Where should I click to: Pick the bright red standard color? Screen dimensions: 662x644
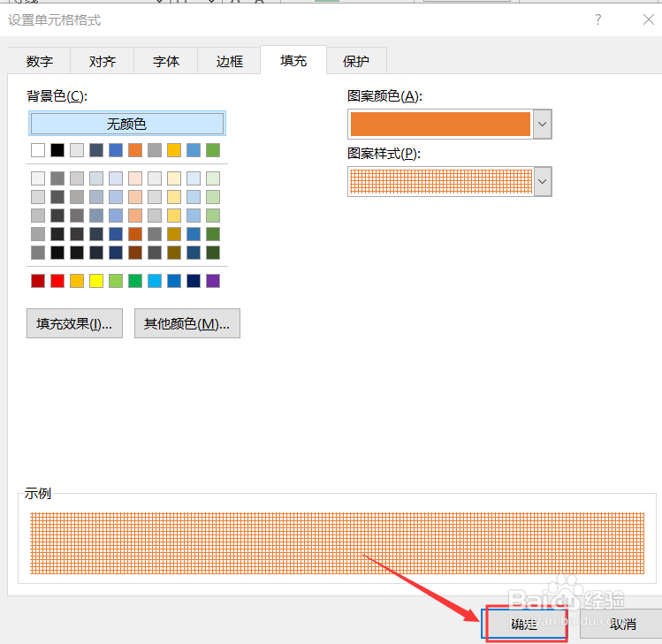point(57,281)
